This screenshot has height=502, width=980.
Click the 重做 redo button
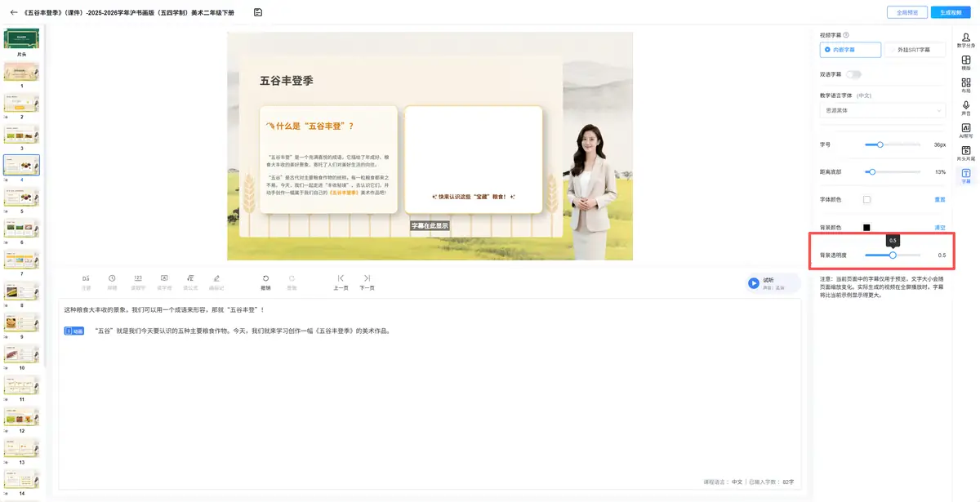click(292, 282)
